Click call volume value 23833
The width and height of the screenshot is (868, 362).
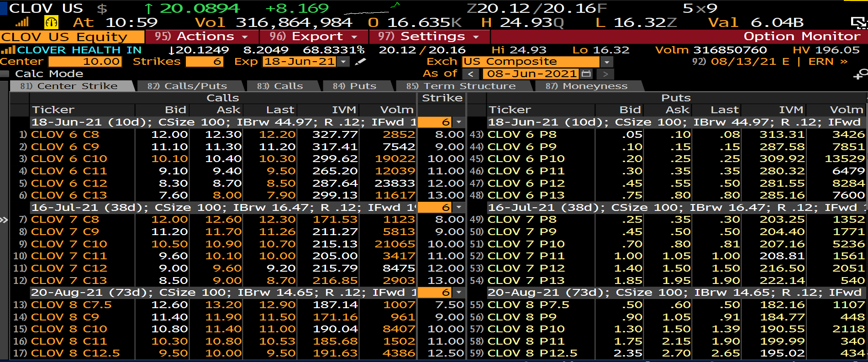(395, 183)
